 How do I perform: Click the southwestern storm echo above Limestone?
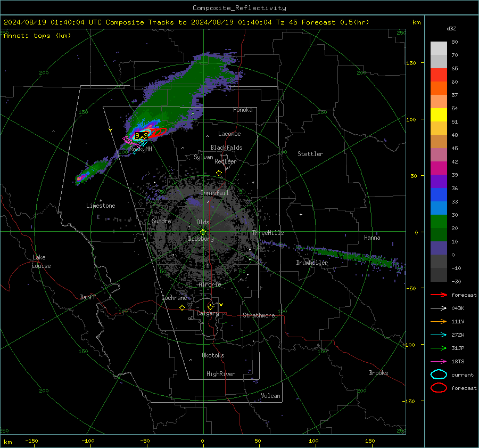pyautogui.click(x=92, y=172)
